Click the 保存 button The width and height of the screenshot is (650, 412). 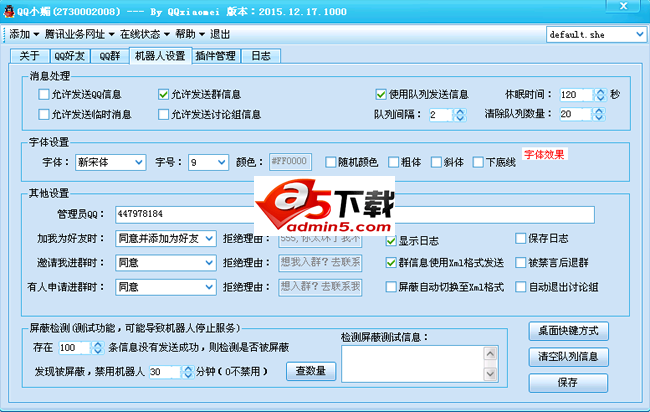(x=568, y=383)
